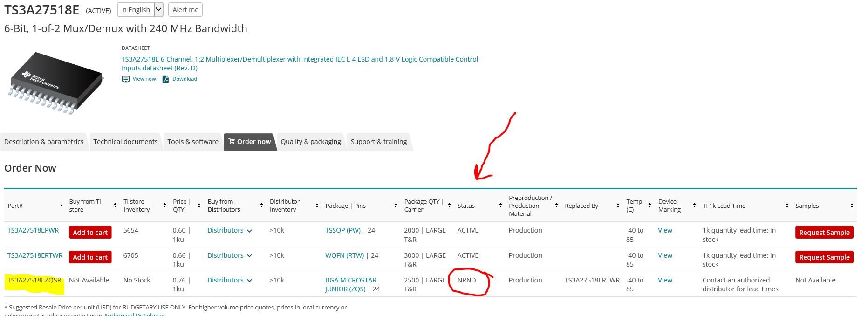
Task: Request Sample for TS3A27518ERTWR
Action: (824, 257)
